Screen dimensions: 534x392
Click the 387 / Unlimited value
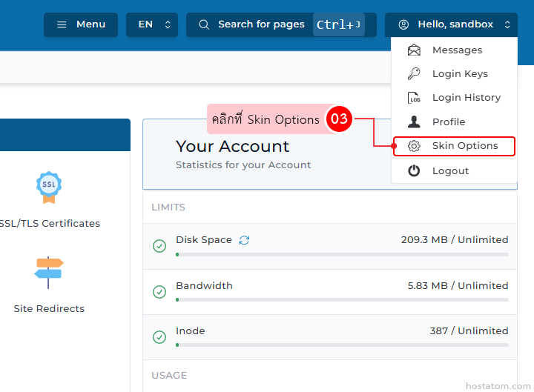tap(469, 331)
